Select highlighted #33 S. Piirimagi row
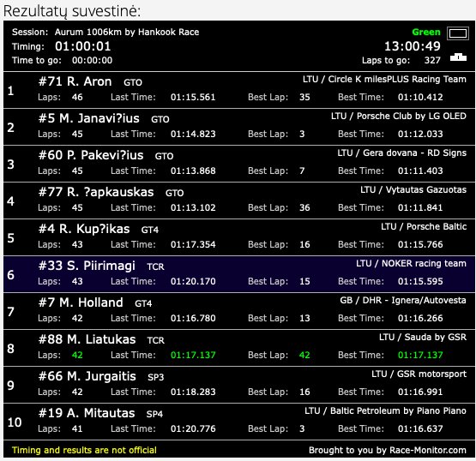This screenshot has height=461, width=476. click(x=239, y=274)
